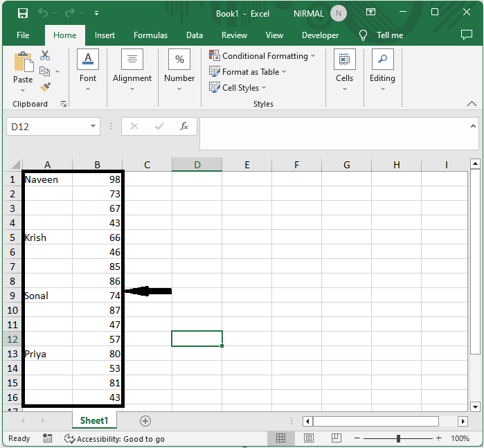Switch to the Insert tab
The image size is (484, 448).
point(105,35)
